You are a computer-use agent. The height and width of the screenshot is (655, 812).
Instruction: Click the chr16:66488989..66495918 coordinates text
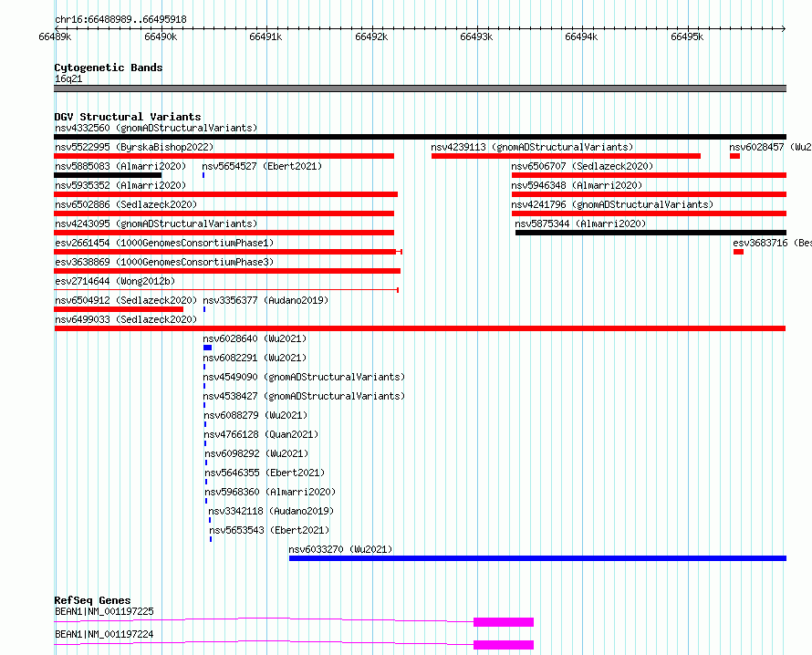point(120,20)
